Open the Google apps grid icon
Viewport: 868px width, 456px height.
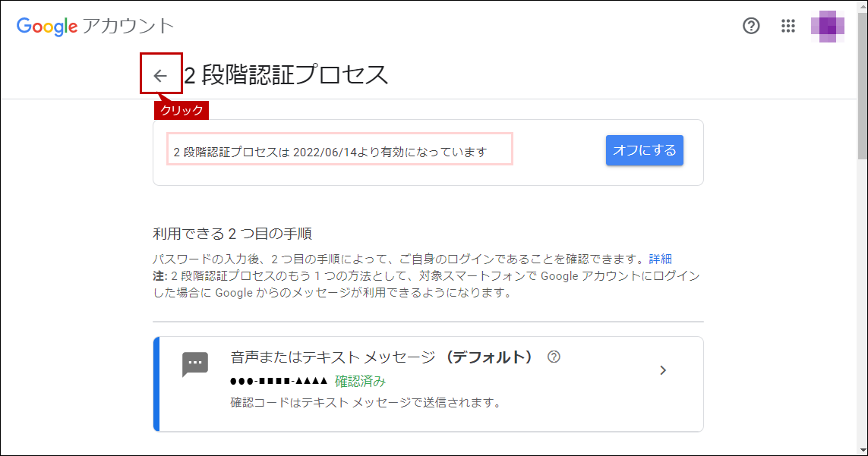(x=788, y=26)
